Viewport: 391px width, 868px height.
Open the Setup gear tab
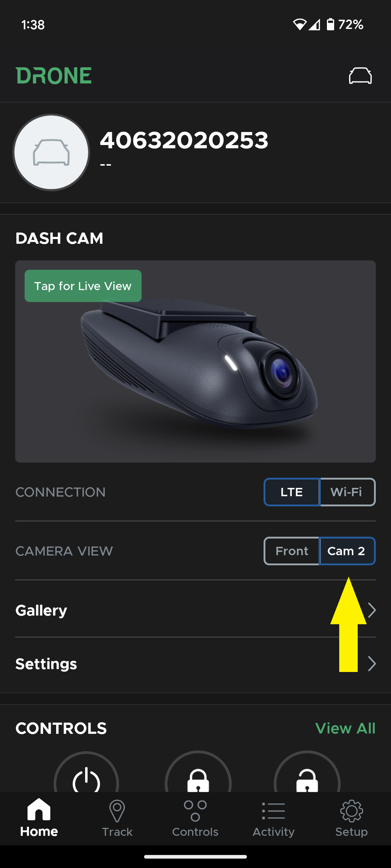pyautogui.click(x=352, y=818)
